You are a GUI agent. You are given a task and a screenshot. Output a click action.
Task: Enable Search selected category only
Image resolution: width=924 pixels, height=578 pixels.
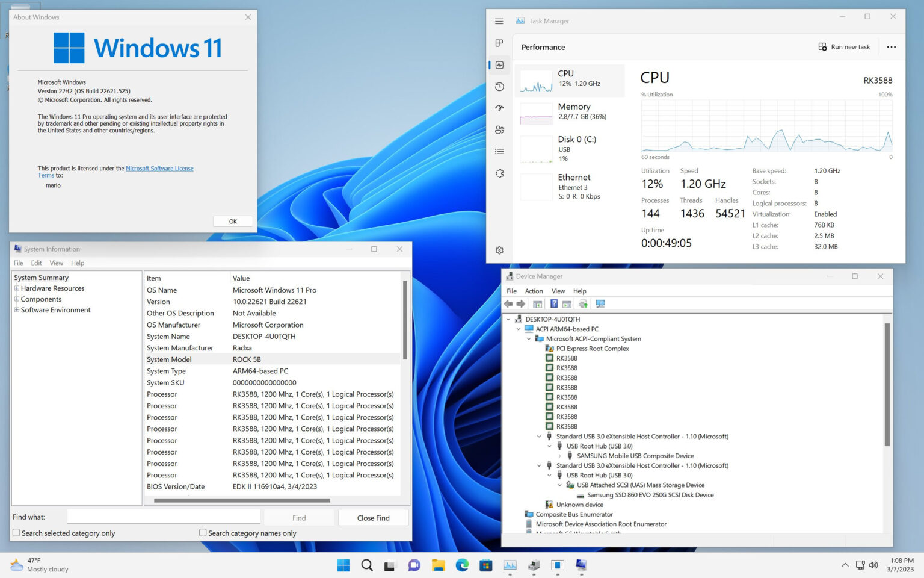coord(17,533)
